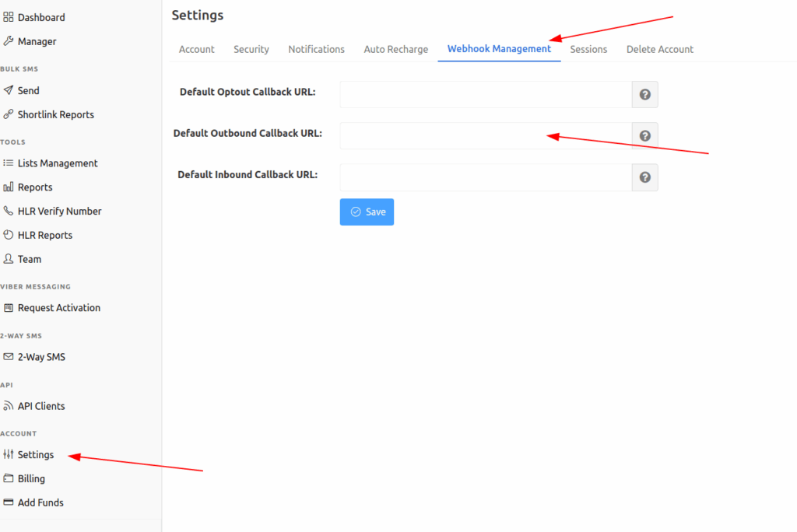Open Lists Management in the sidebar
797x532 pixels.
pos(57,163)
